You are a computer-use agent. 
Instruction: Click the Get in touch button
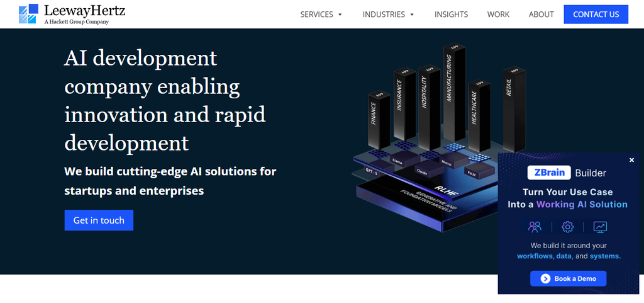click(99, 220)
